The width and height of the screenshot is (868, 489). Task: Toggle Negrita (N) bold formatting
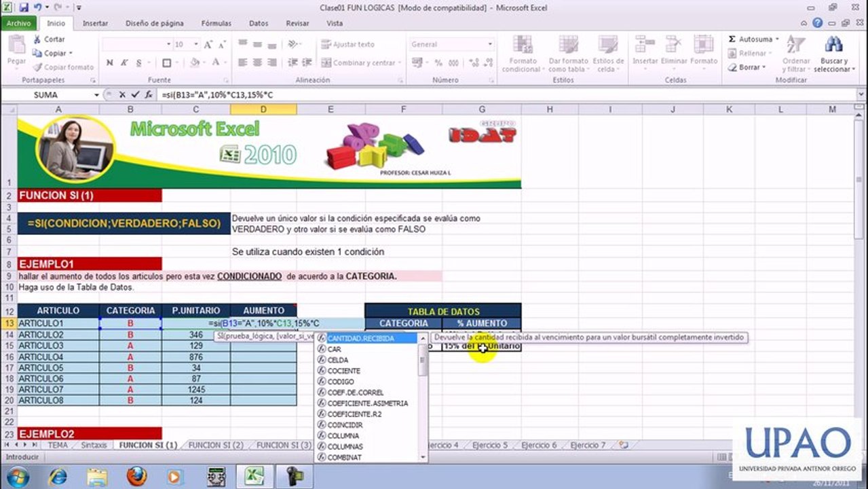(x=110, y=62)
